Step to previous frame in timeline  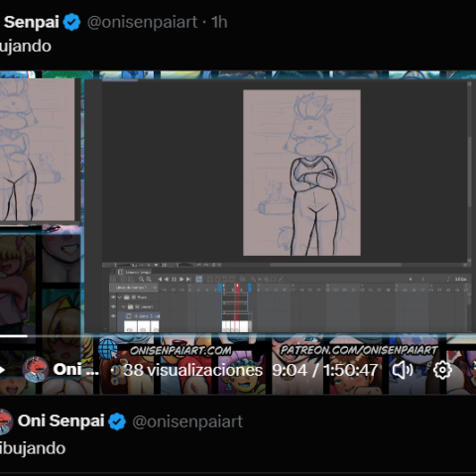(x=167, y=279)
